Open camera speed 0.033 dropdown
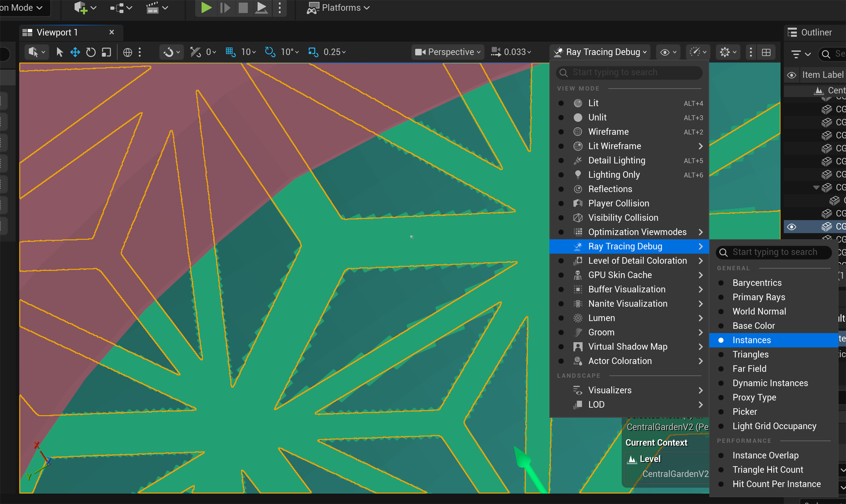Image resolution: width=846 pixels, height=504 pixels. (511, 52)
